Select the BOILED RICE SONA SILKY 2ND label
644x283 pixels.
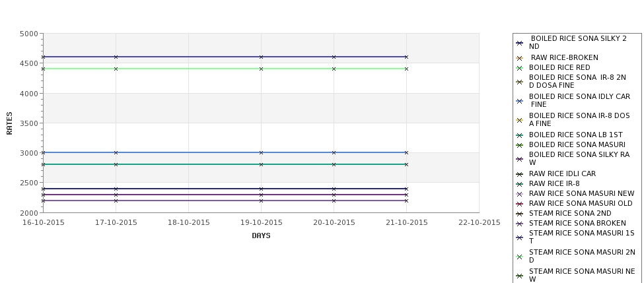[x=577, y=43]
